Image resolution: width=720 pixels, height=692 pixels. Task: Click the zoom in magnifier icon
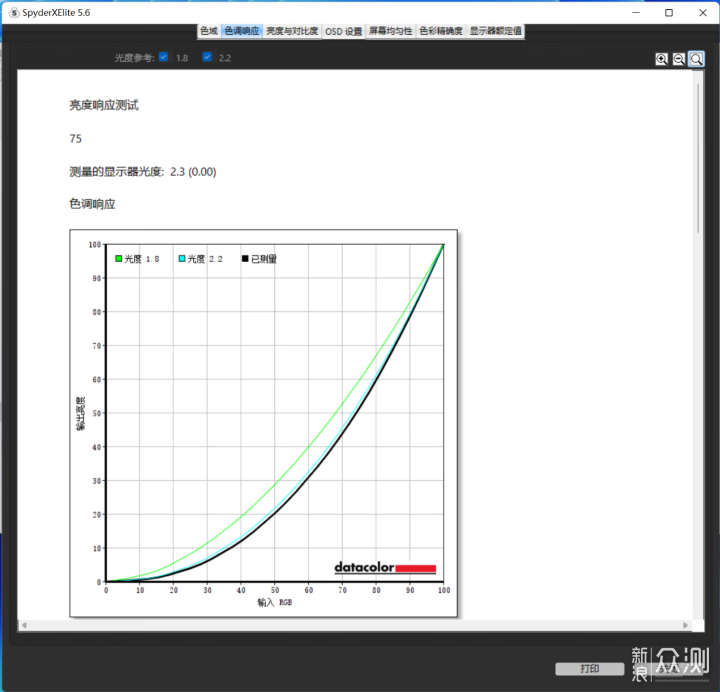[x=661, y=59]
